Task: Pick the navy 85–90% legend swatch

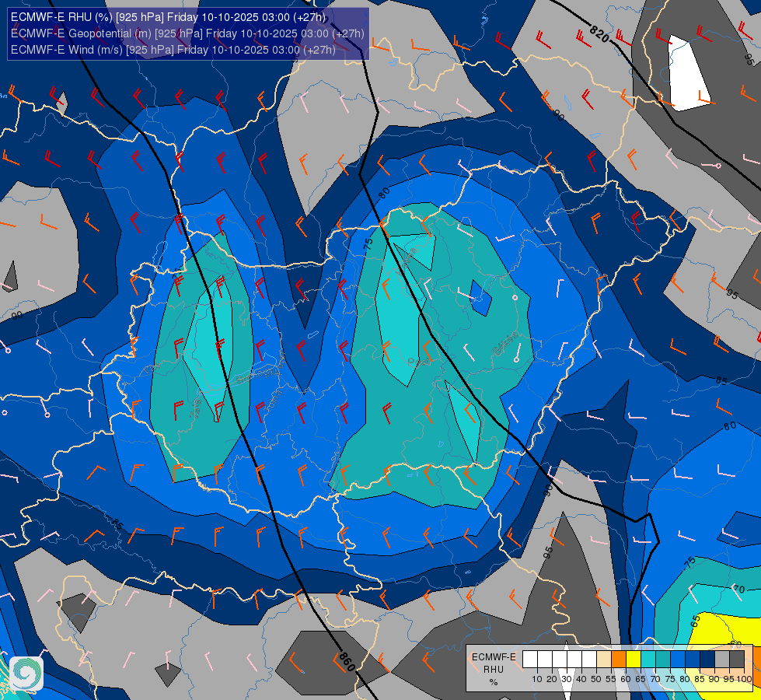Action: tap(707, 659)
